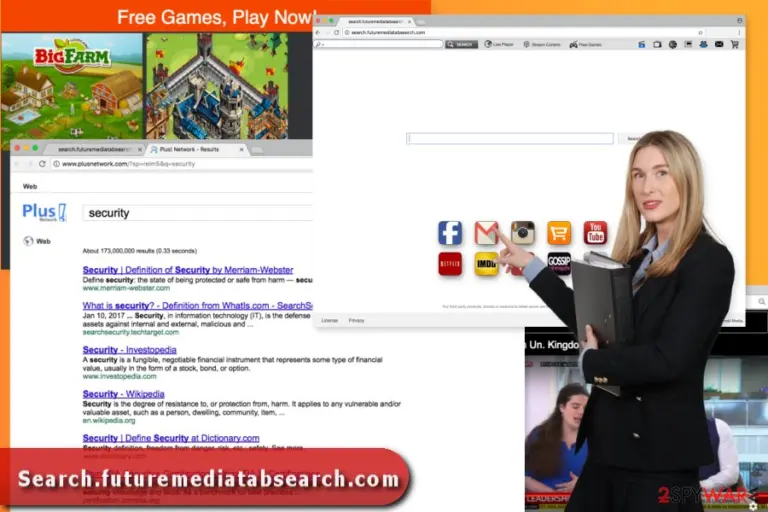Open the Instagram camera shortcut icon
The height and width of the screenshot is (512, 768).
point(522,233)
